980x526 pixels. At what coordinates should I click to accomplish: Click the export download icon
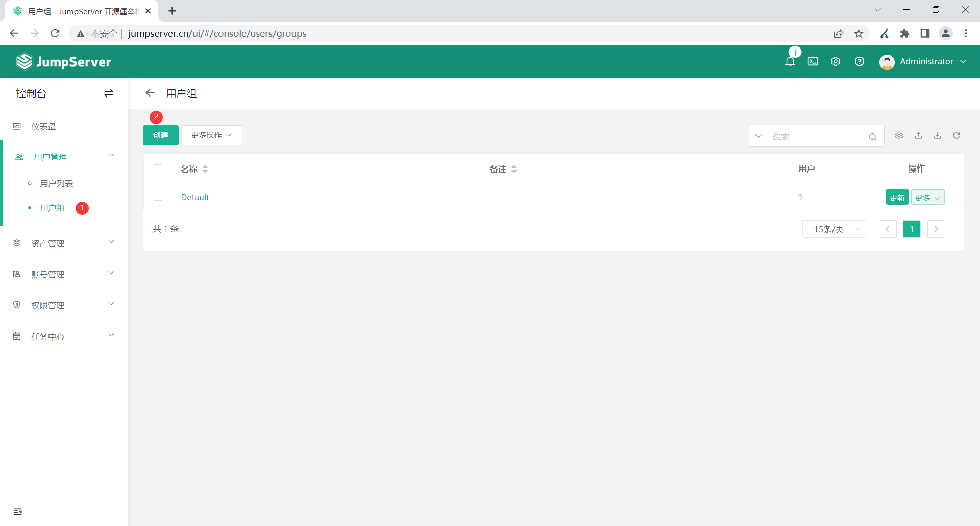938,136
